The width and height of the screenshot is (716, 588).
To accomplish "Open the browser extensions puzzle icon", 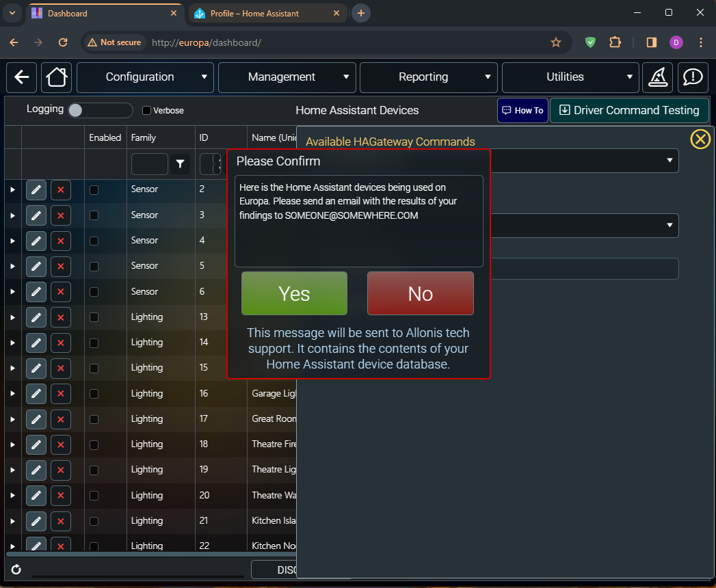I will pyautogui.click(x=615, y=42).
